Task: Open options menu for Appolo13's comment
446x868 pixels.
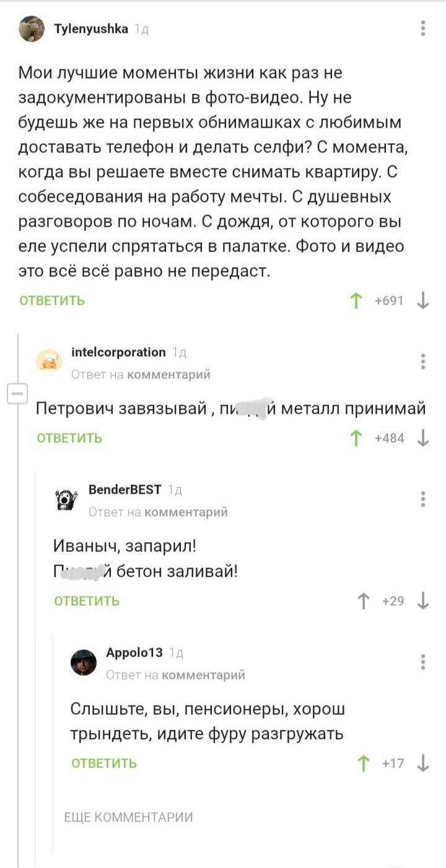Action: tap(423, 662)
